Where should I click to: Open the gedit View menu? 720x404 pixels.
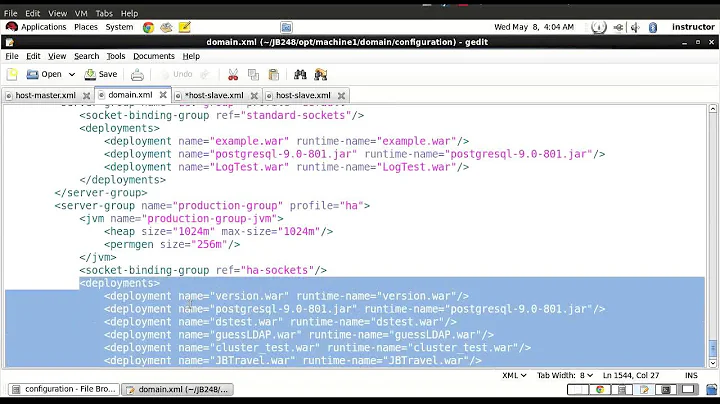tap(57, 56)
